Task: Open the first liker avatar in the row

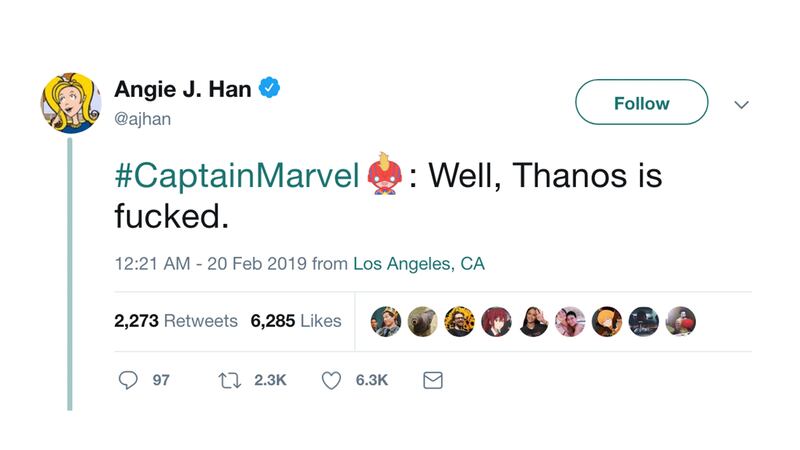Action: point(383,321)
